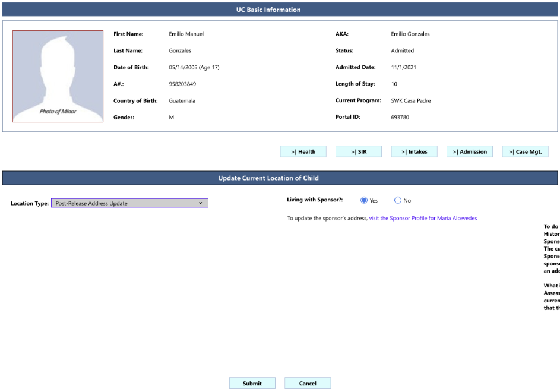Click the A# value 958203849
Viewport: 560px width, 392px height.
coord(182,84)
